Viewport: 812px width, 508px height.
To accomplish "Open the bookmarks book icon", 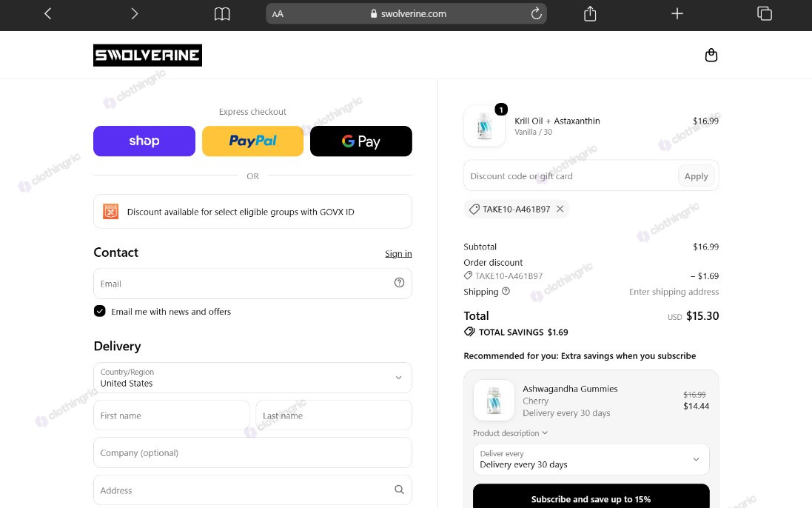I will 222,14.
